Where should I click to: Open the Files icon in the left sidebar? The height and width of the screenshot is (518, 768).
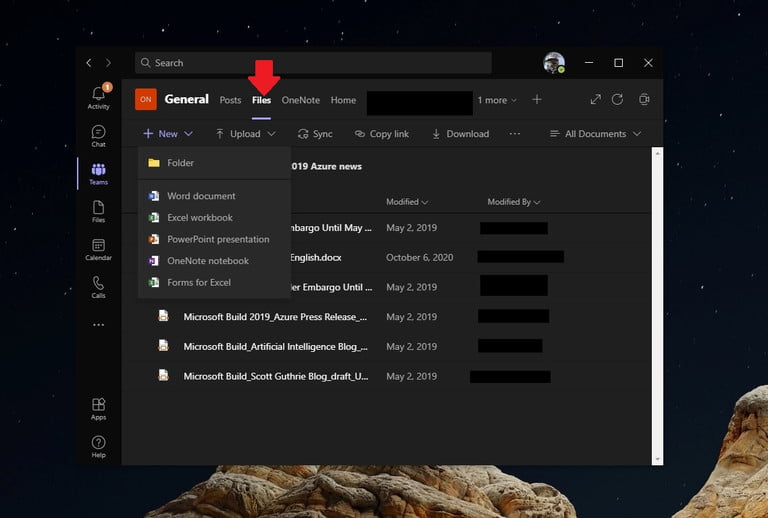[x=98, y=211]
